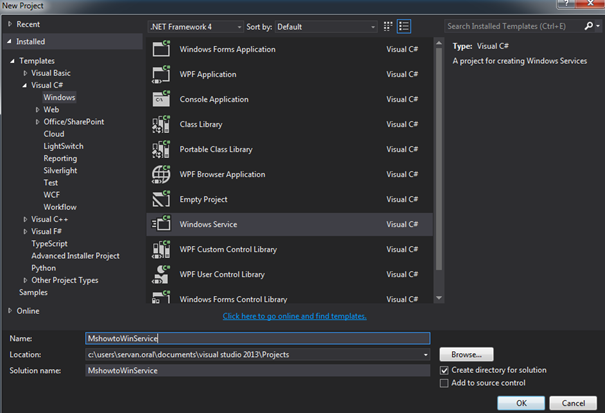The image size is (605, 413).
Task: Click the Windows Service template icon
Action: pyautogui.click(x=161, y=224)
